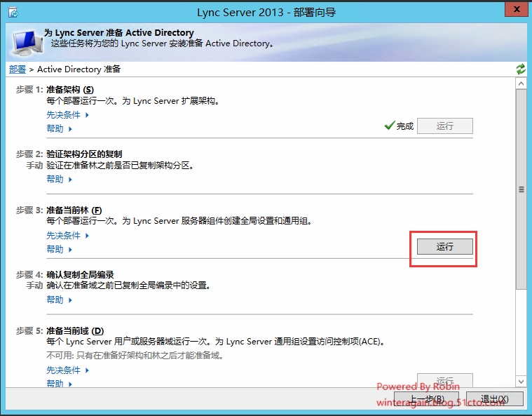The width and height of the screenshot is (532, 416).
Task: Expand 帮助 under step 3 准备当前林
Action: [x=59, y=249]
